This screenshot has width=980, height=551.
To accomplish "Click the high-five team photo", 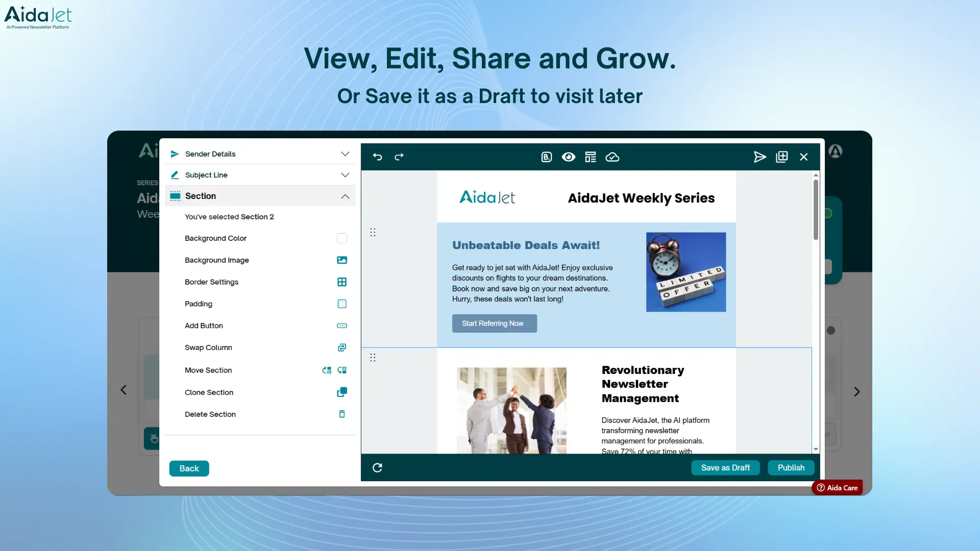I will (511, 411).
